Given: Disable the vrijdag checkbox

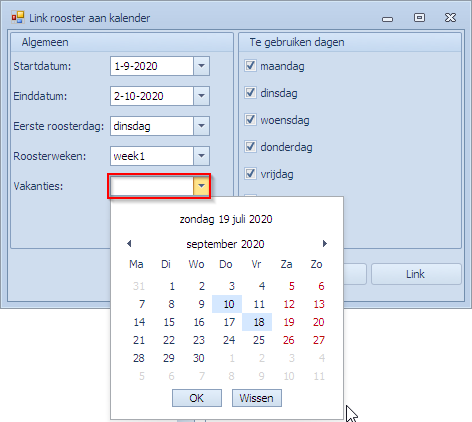Looking at the screenshot, I should tap(250, 173).
